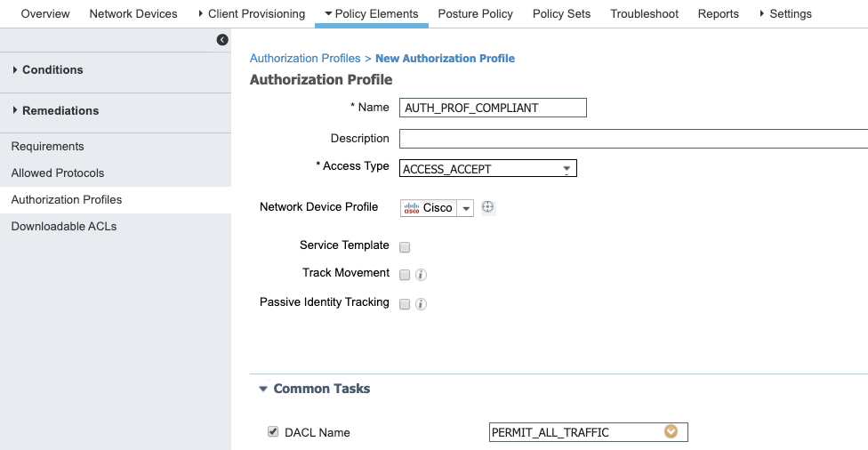Open the Policy Sets tab
This screenshot has width=868, height=450.
(x=561, y=14)
